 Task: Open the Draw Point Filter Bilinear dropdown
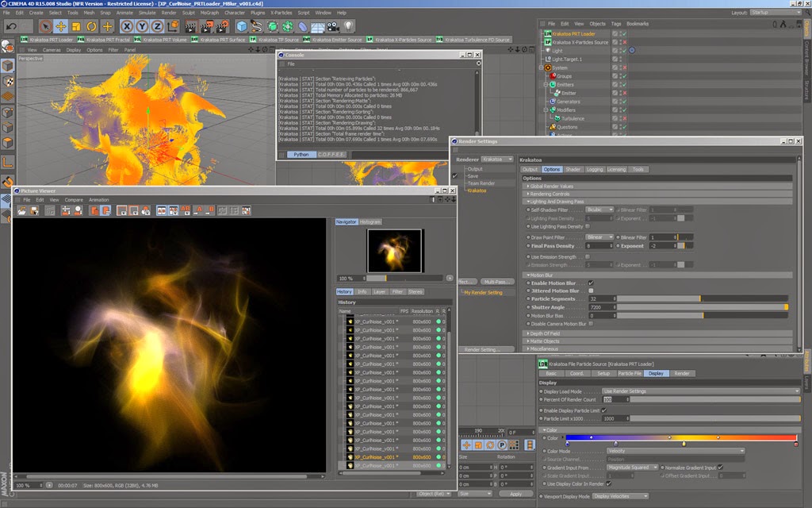click(x=599, y=237)
